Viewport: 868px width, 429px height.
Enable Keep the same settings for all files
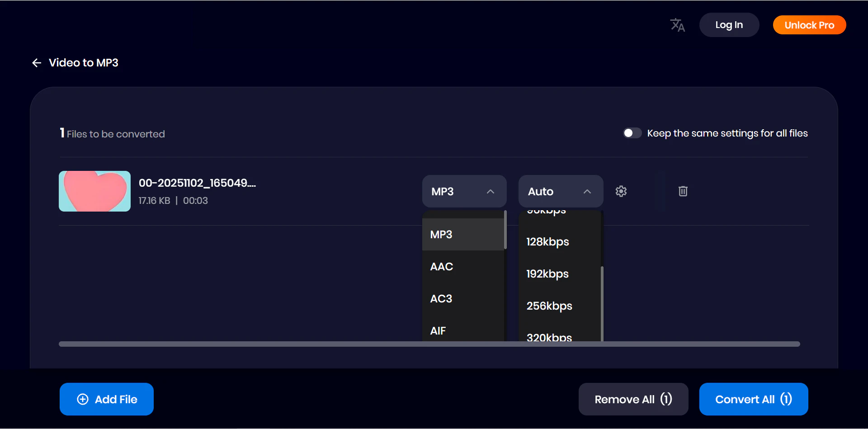point(632,132)
